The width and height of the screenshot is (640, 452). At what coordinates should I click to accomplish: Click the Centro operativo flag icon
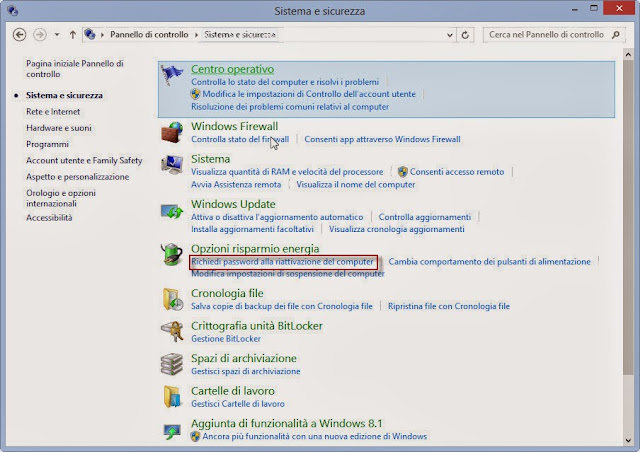point(173,77)
